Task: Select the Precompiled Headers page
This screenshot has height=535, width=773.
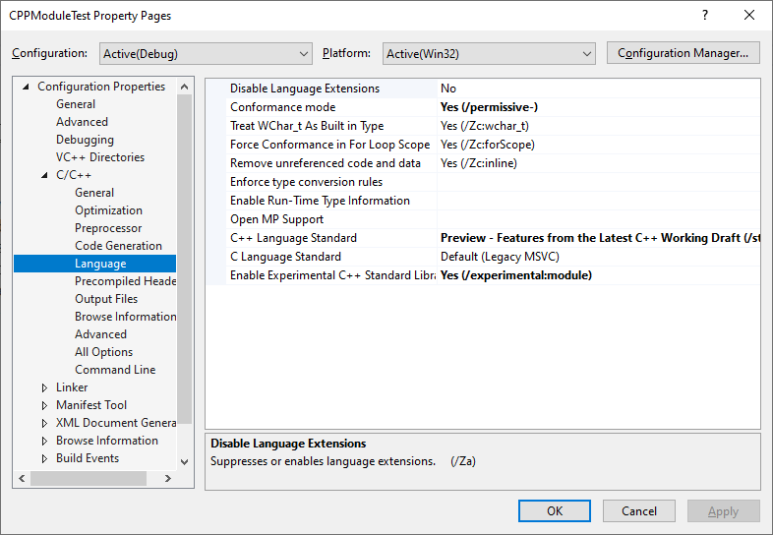Action: 125,281
